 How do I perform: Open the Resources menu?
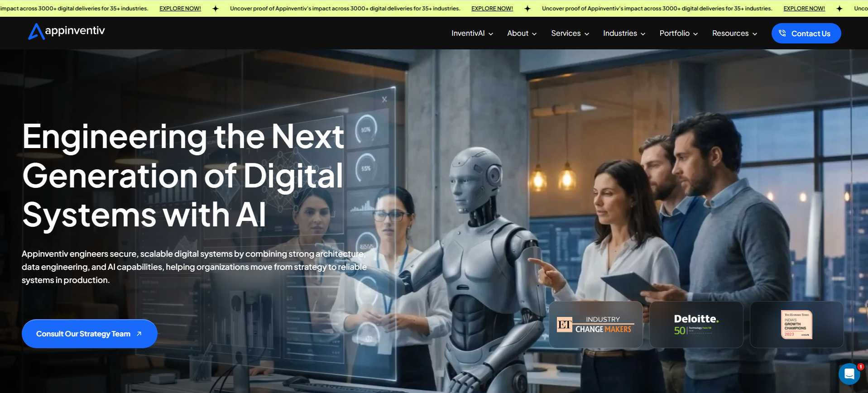pos(734,34)
